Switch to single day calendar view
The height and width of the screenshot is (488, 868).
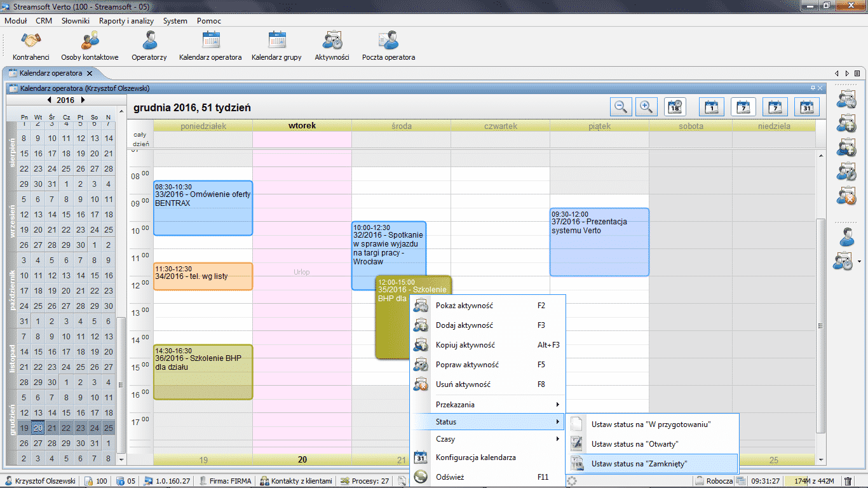coord(711,107)
